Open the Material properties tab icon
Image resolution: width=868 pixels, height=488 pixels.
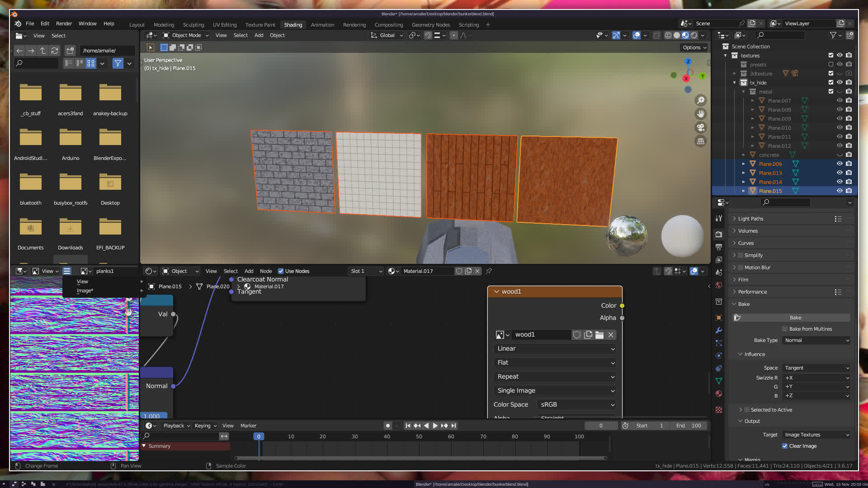coord(719,394)
